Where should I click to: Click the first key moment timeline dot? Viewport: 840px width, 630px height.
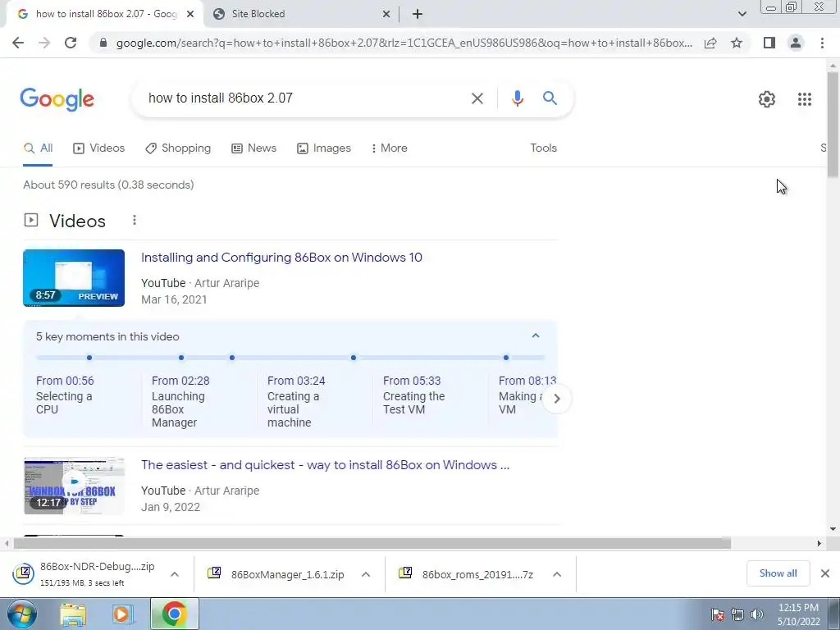pyautogui.click(x=89, y=358)
